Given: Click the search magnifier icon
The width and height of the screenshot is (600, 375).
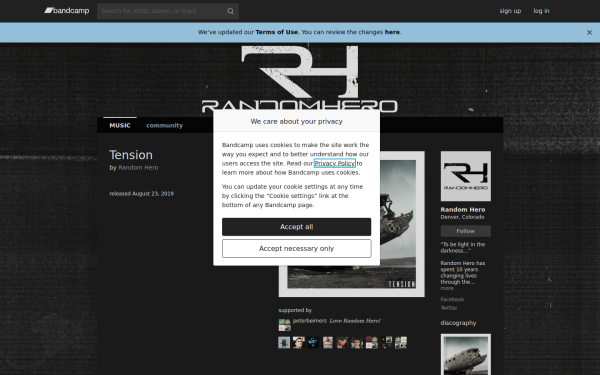Looking at the screenshot, I should pyautogui.click(x=230, y=11).
